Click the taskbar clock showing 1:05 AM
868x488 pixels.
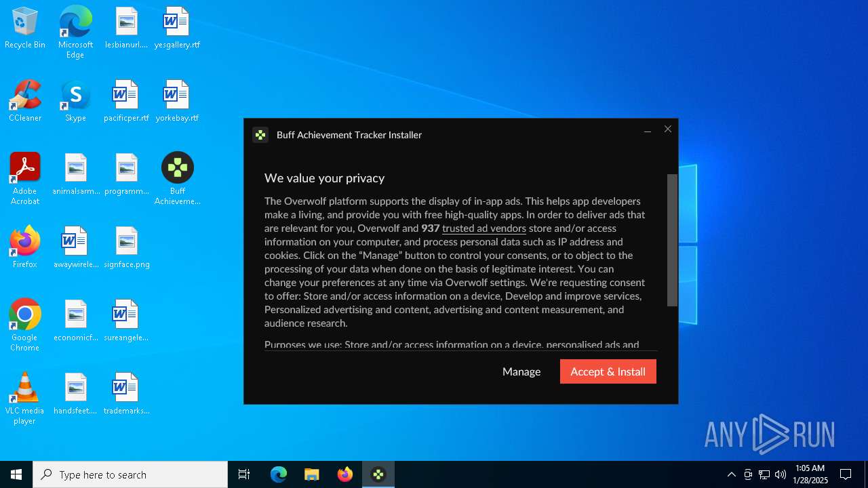810,474
